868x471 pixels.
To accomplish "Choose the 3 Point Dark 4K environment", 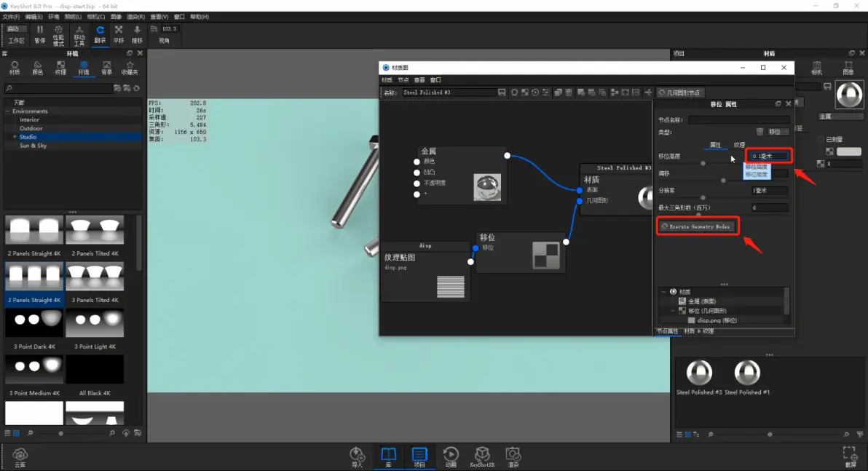I will (34, 323).
